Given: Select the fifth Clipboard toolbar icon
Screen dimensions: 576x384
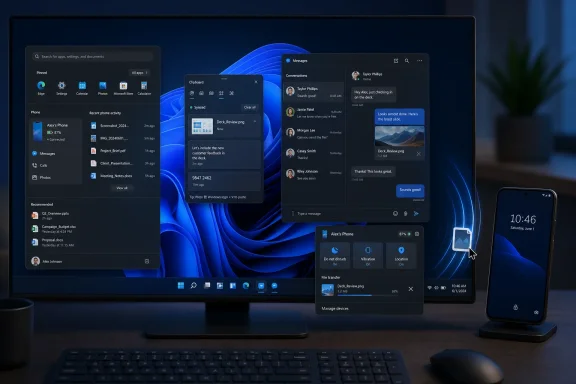Looking at the screenshot, I should 231,93.
